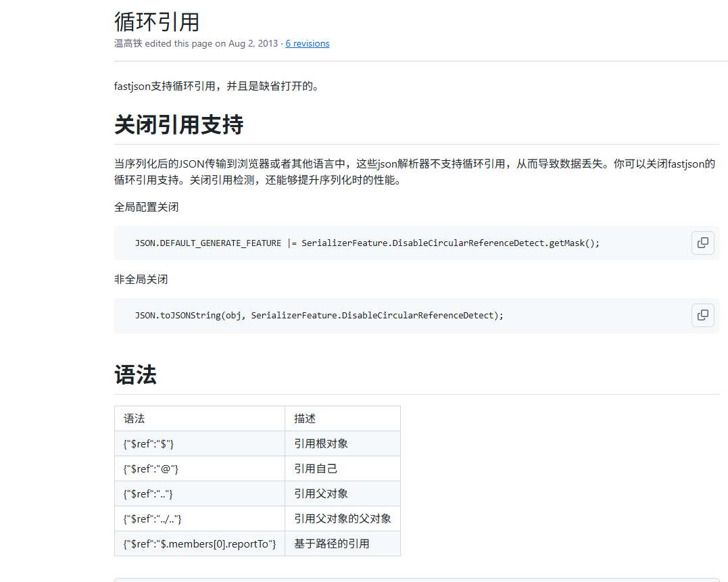Open the 6 revisions link

click(x=308, y=44)
